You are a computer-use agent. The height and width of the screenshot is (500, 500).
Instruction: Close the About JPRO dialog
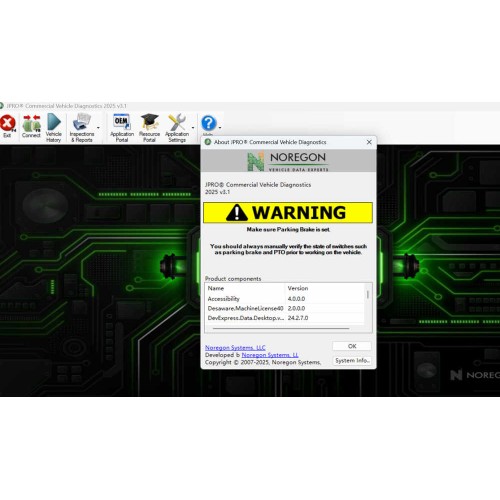[369, 142]
